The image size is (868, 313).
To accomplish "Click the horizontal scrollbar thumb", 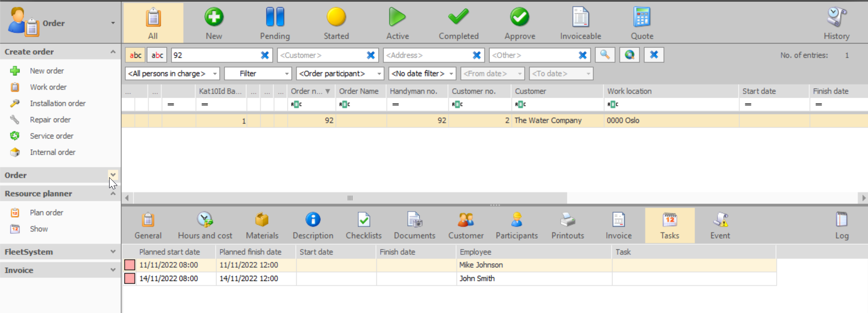I will (350, 198).
